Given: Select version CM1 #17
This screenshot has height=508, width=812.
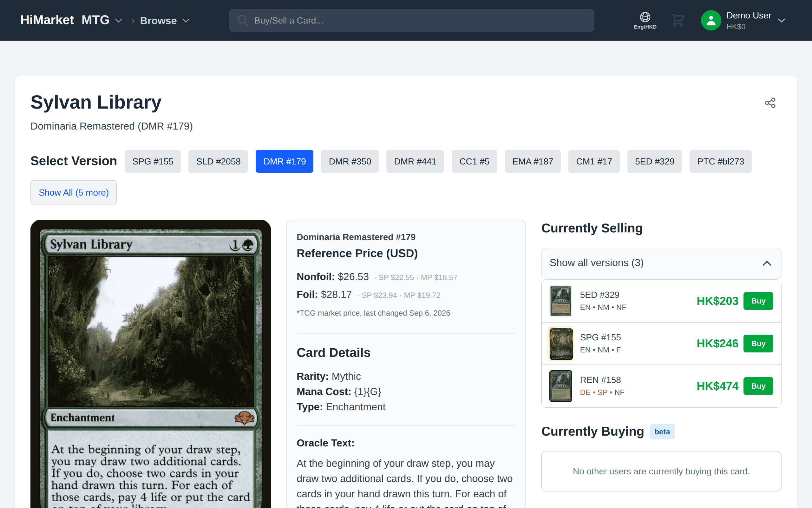Looking at the screenshot, I should click(x=594, y=161).
